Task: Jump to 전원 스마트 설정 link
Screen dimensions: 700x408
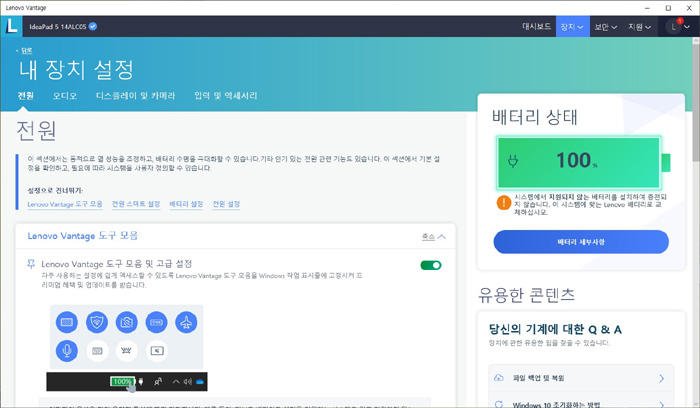Action: coord(136,204)
